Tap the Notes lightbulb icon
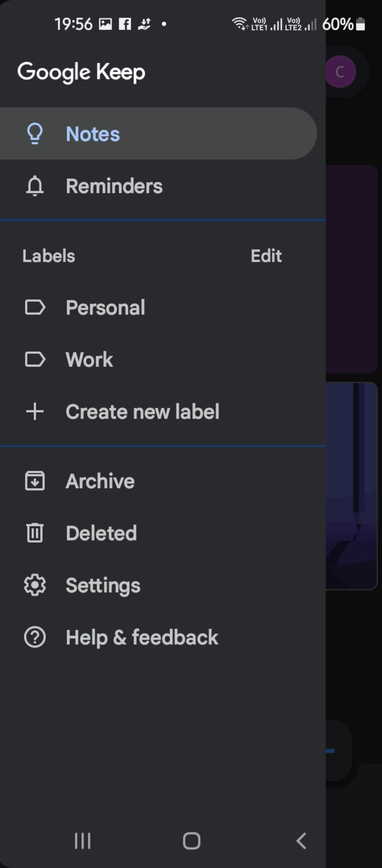The image size is (382, 868). point(35,134)
